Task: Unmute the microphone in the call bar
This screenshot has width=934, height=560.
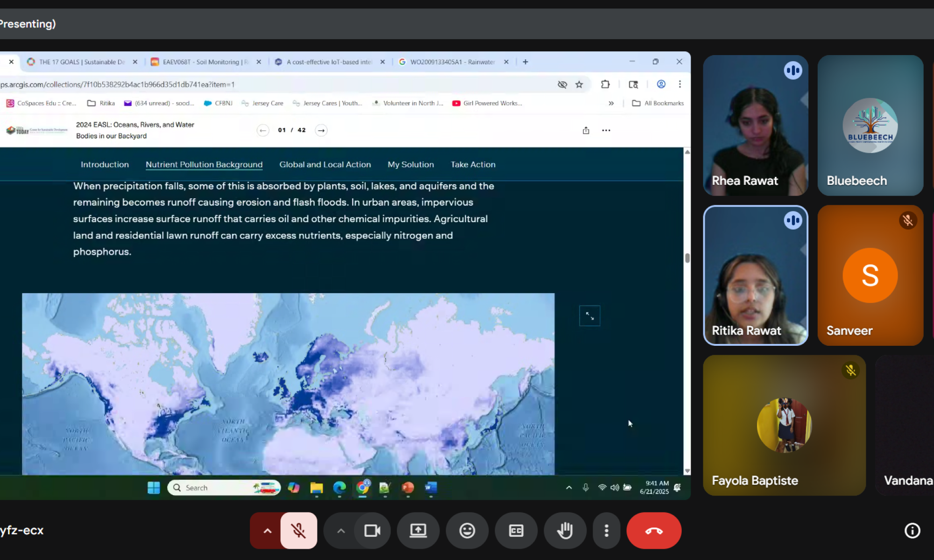Action: click(298, 531)
